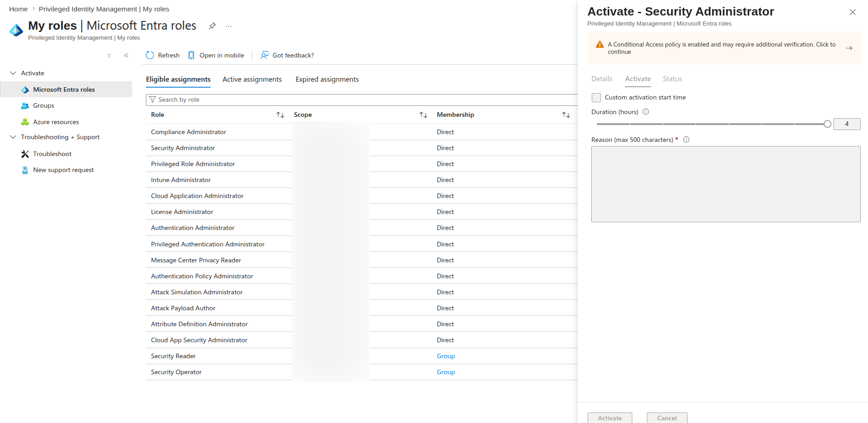Click the New support request icon
The width and height of the screenshot is (868, 423).
point(25,170)
